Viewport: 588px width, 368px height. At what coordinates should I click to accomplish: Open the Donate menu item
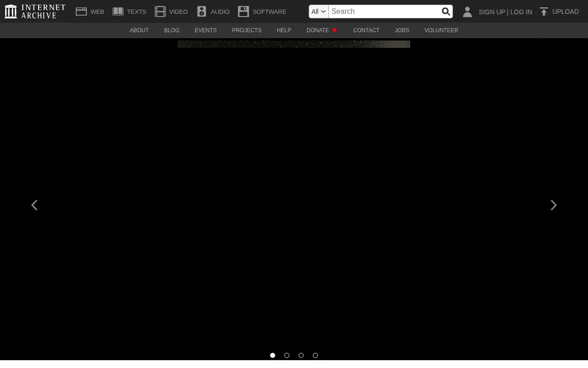point(318,30)
